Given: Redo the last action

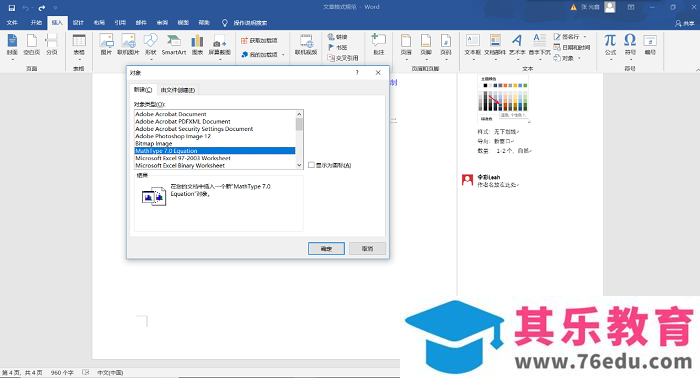Looking at the screenshot, I should [x=42, y=8].
